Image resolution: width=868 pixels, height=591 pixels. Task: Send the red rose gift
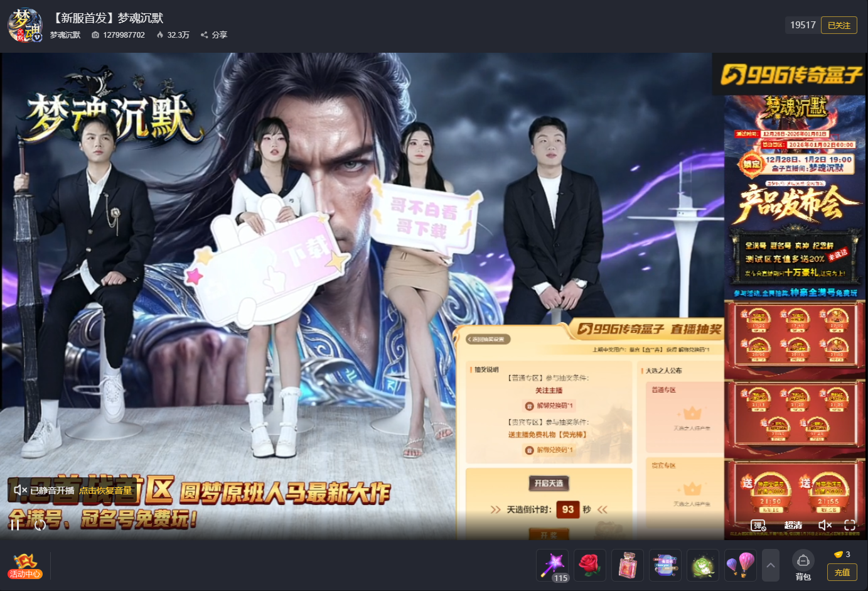590,565
